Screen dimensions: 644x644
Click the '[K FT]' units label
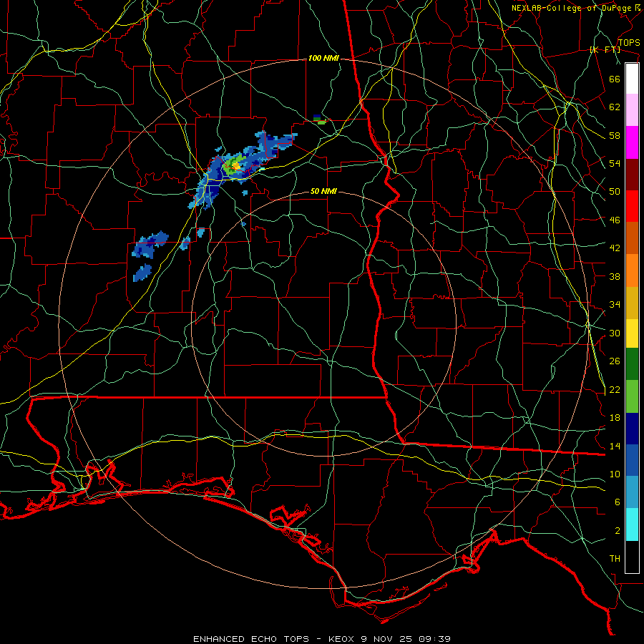605,49
